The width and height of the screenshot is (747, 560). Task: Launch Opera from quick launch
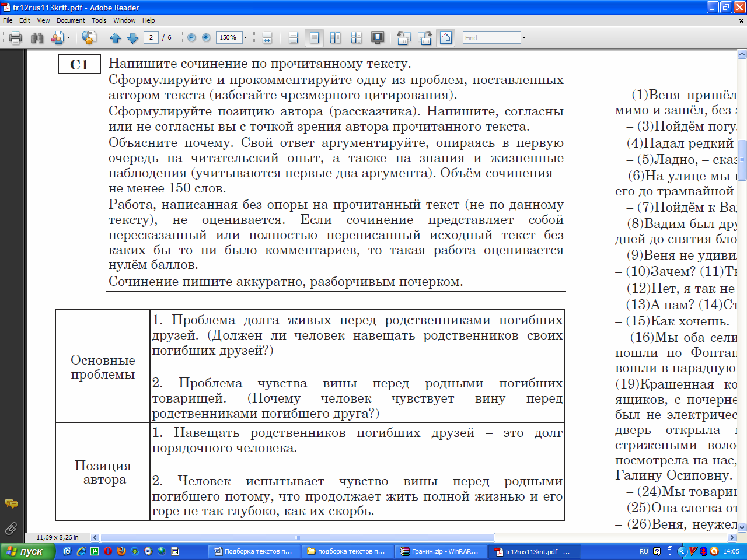coord(108,551)
